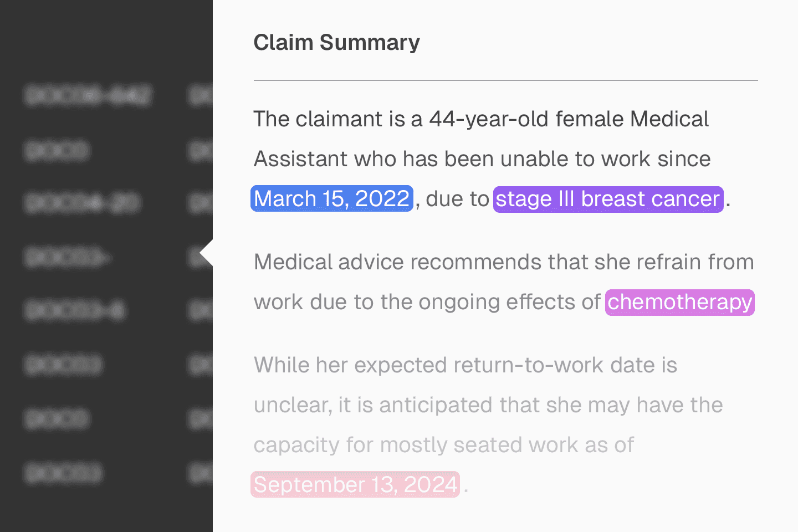Click the blue March 15, 2022 date highlight
This screenshot has width=798, height=532.
point(332,198)
